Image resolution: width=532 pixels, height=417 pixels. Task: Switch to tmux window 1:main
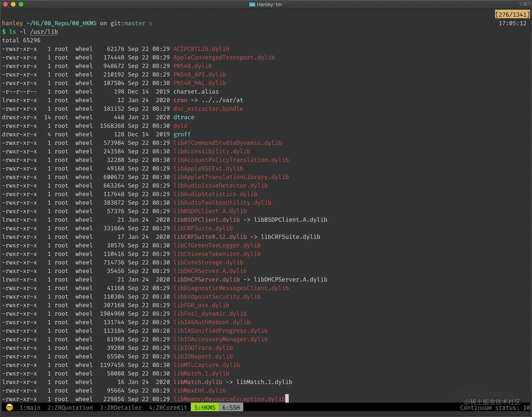(x=30, y=408)
